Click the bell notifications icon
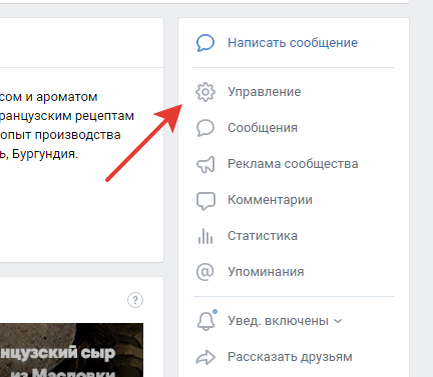 (x=206, y=321)
